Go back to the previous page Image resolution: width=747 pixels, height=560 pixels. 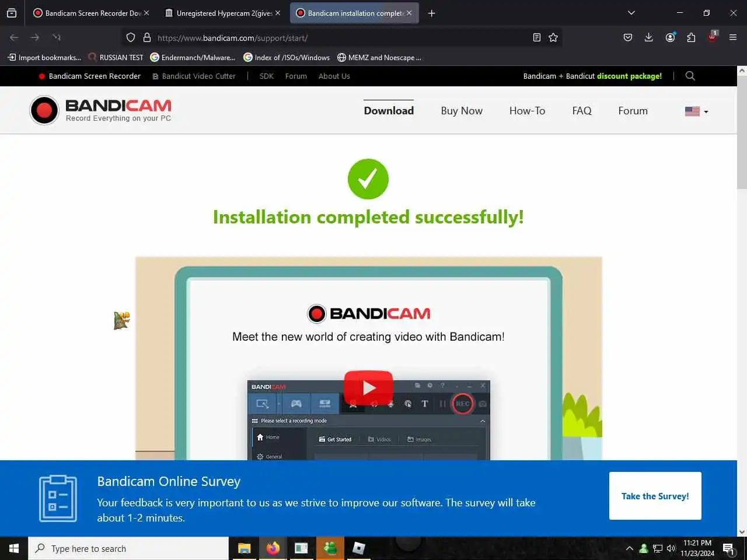14,37
